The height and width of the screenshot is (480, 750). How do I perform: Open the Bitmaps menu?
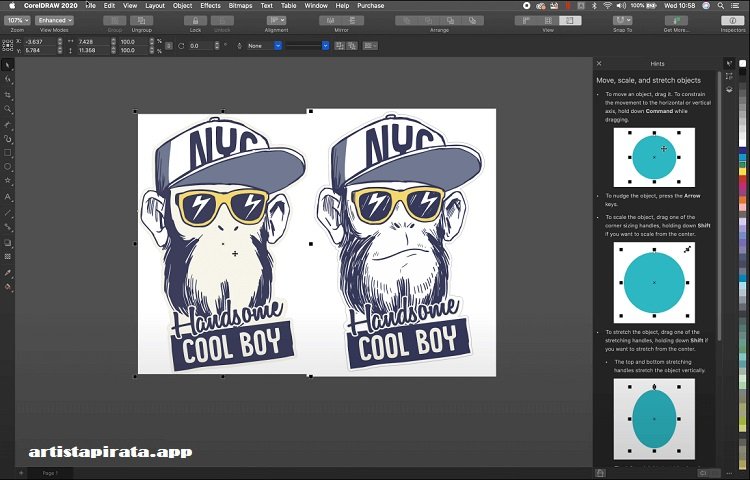(x=240, y=6)
